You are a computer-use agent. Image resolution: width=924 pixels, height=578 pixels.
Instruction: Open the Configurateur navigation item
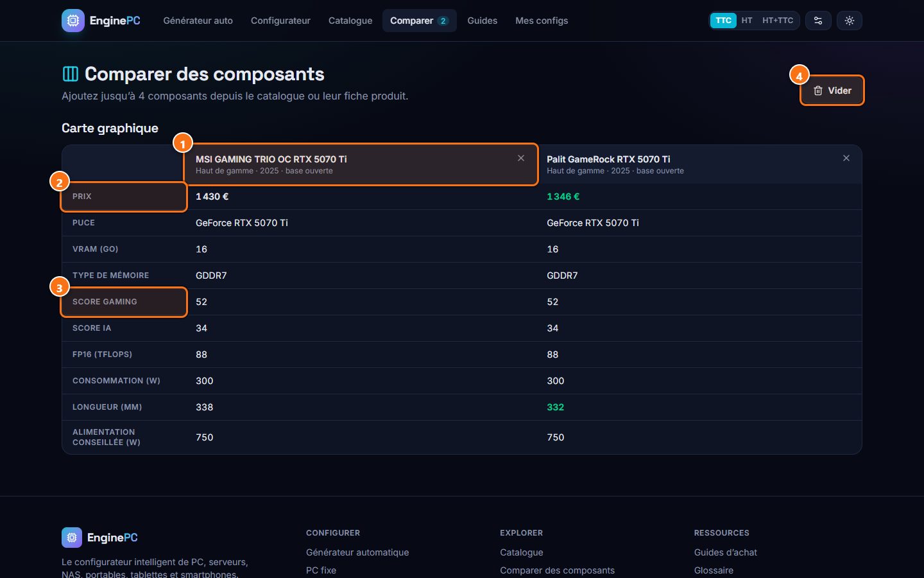coord(280,21)
